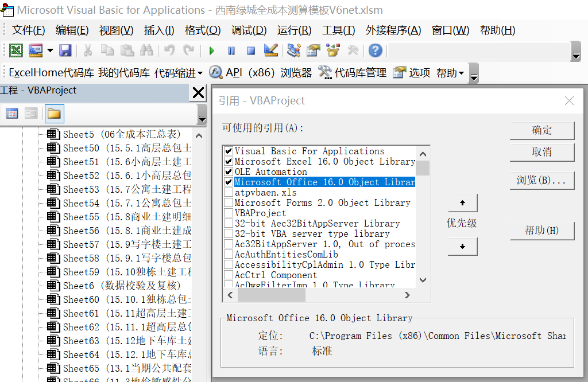This screenshot has height=382, width=588.
Task: Check the atpvbaen.xls reference
Action: 228,192
